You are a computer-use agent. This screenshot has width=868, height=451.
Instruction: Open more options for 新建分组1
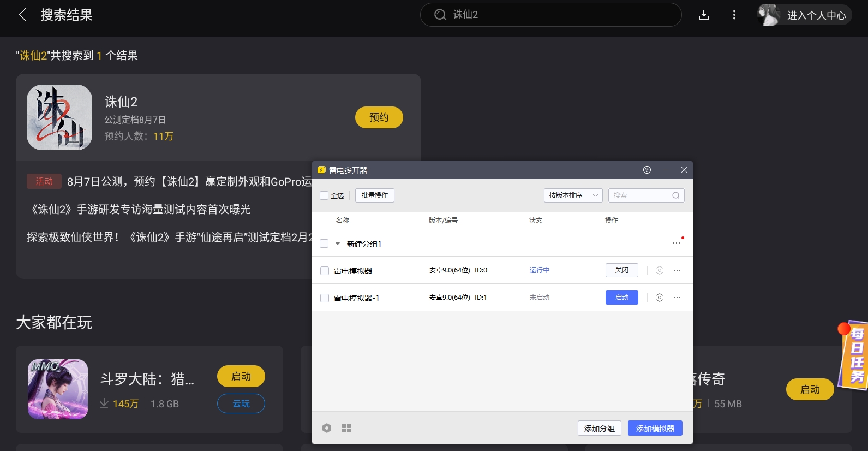tap(677, 243)
